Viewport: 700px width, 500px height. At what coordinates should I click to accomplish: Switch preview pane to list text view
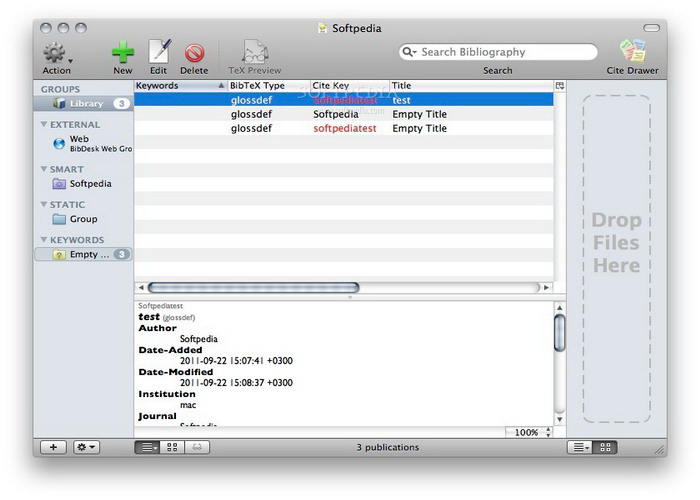click(x=147, y=447)
